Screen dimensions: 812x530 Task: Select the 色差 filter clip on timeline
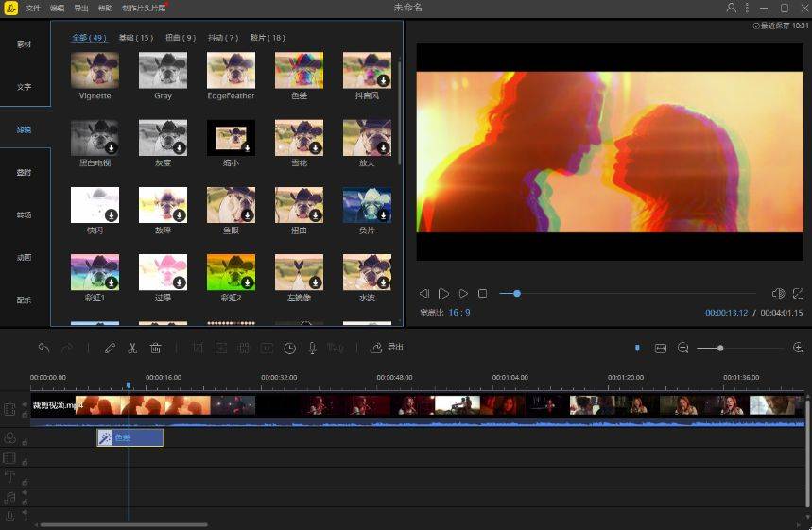pos(130,437)
